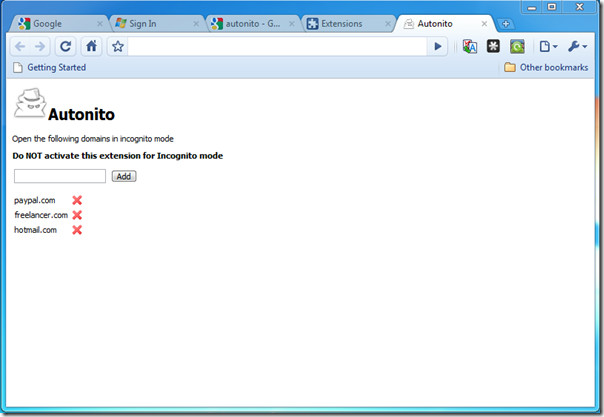604x417 pixels.
Task: Click the address bar field
Action: click(277, 47)
